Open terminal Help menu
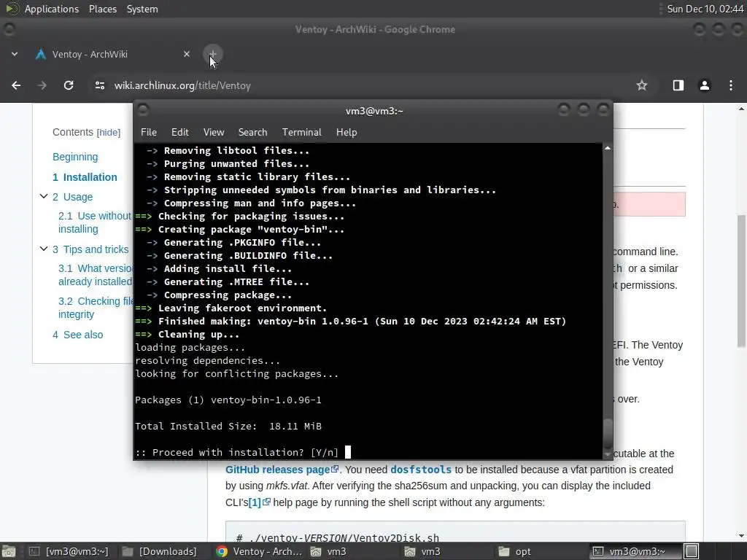The height and width of the screenshot is (560, 747). point(347,133)
